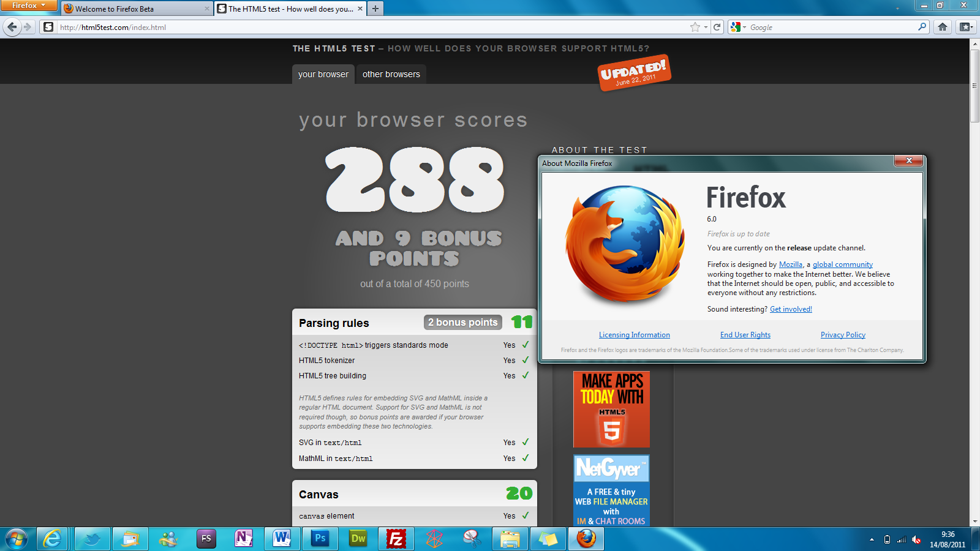Click the Firefox logo in About dialog

(x=625, y=244)
